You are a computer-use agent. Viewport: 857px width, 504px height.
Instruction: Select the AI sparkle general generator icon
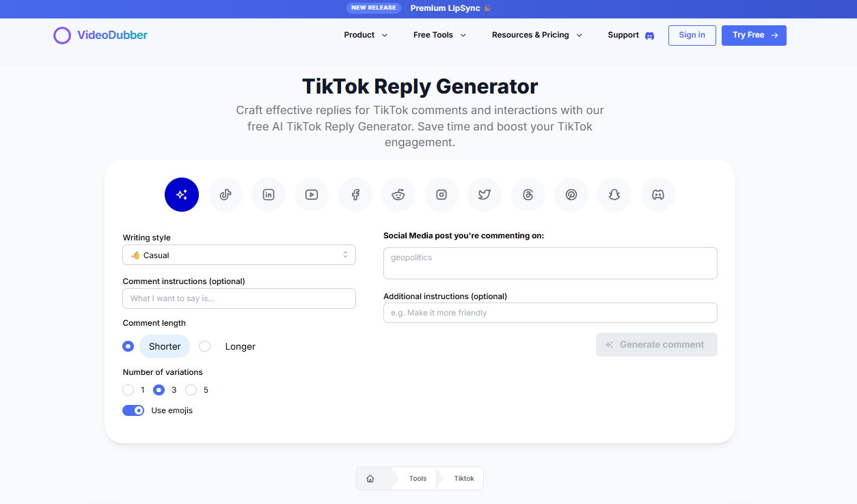(x=182, y=195)
